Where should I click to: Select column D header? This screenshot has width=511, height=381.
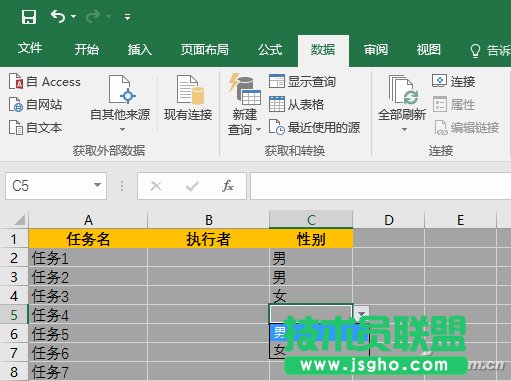click(x=389, y=220)
